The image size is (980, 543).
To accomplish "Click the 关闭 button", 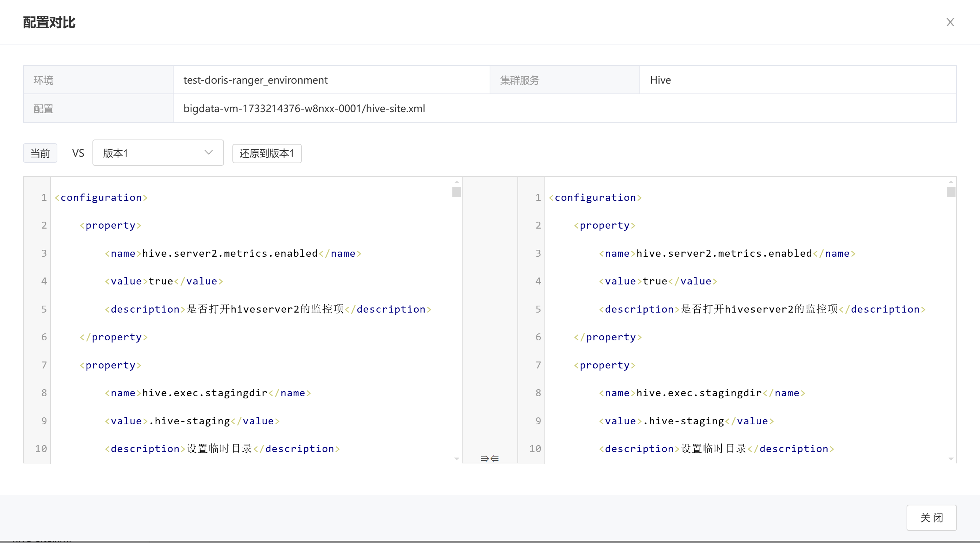I will point(931,517).
